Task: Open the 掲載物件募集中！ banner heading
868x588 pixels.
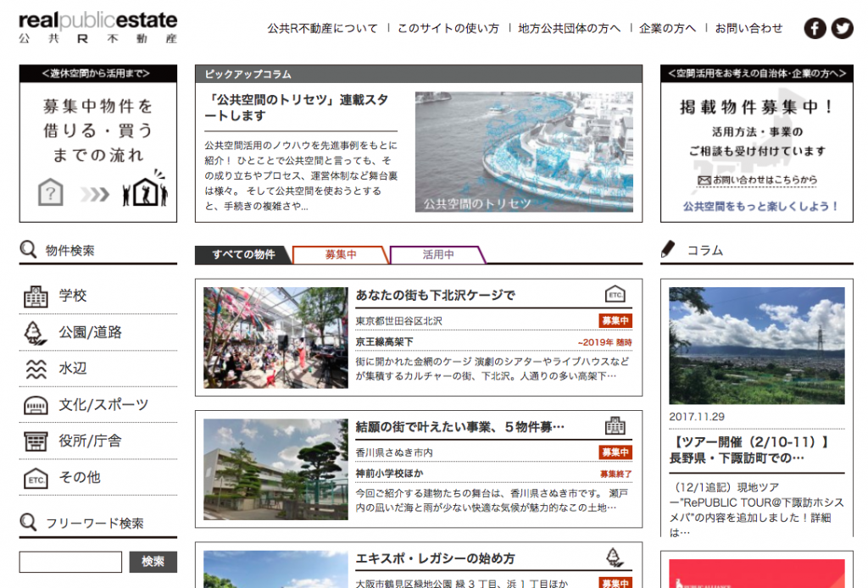Action: coord(757,107)
